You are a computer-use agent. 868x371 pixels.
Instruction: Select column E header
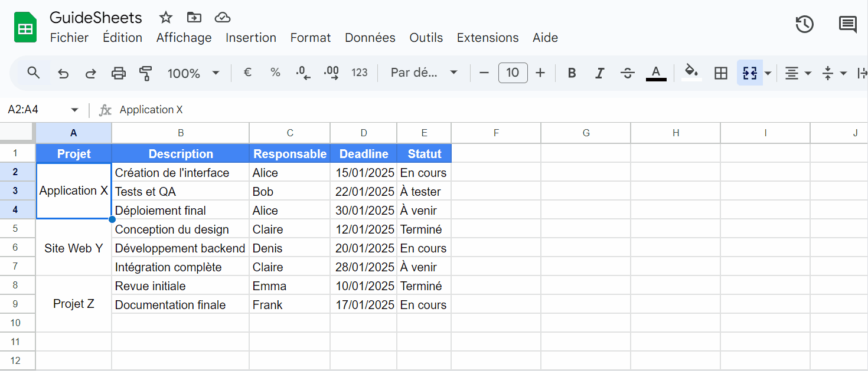tap(424, 133)
